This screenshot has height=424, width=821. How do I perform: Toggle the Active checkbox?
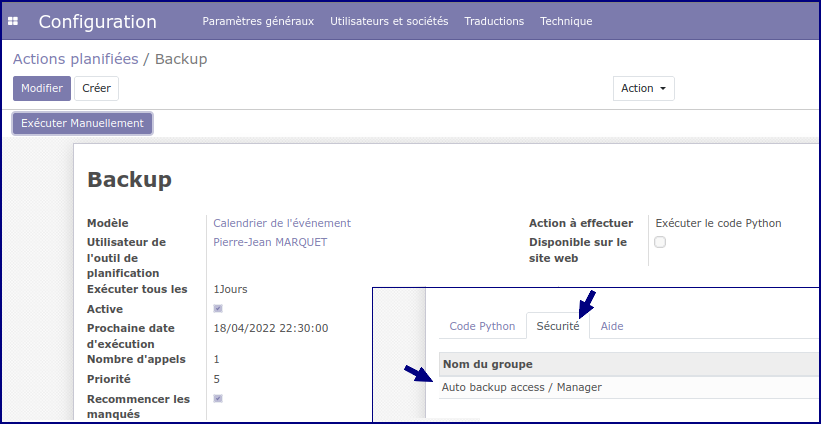tap(218, 309)
